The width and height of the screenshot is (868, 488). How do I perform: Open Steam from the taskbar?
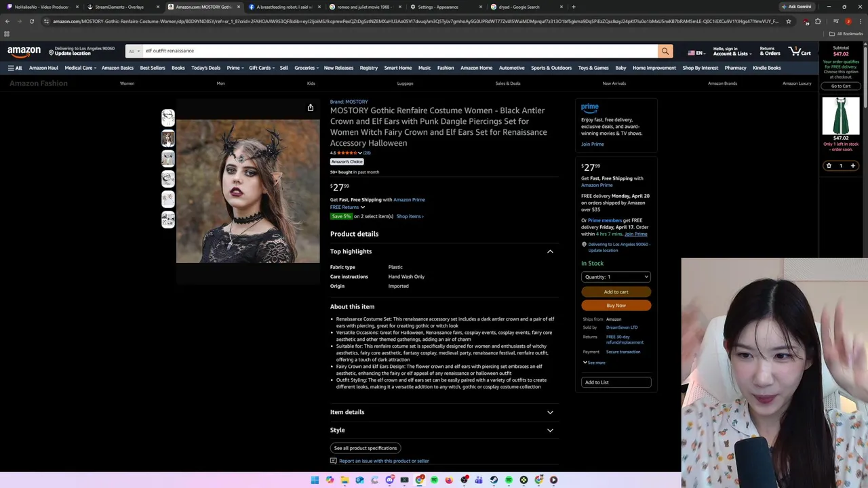click(x=494, y=480)
